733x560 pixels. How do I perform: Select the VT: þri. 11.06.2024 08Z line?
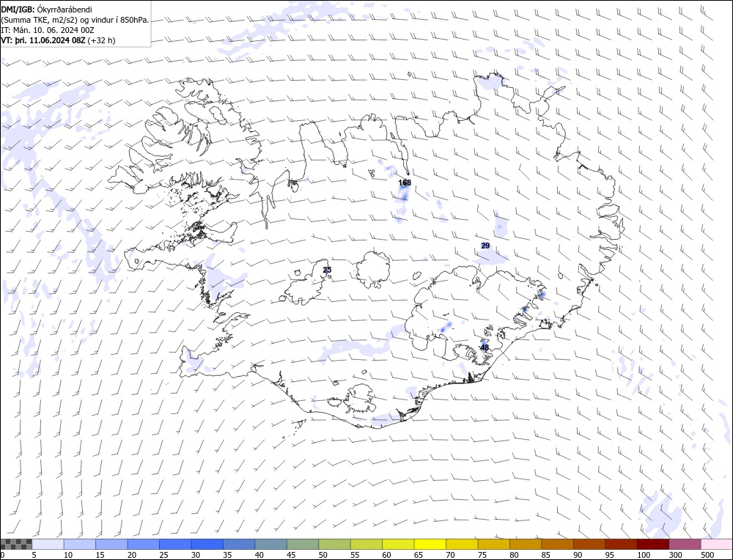(x=58, y=40)
